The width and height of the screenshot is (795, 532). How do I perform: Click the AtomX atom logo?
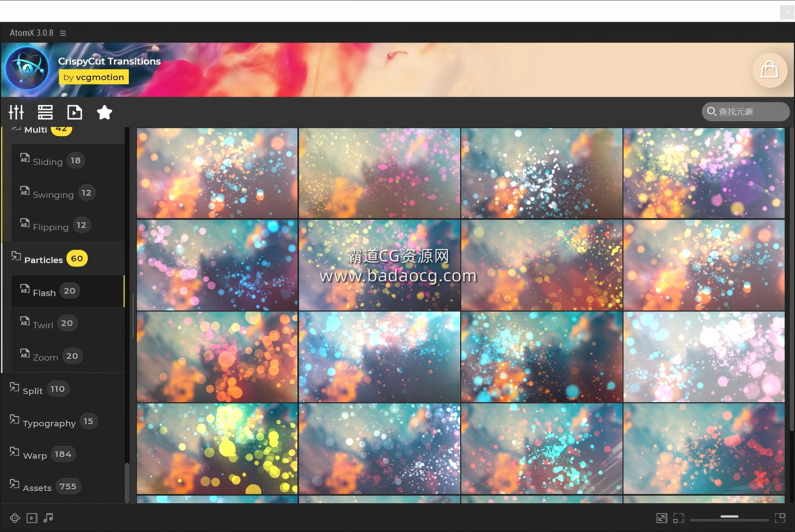click(x=27, y=69)
